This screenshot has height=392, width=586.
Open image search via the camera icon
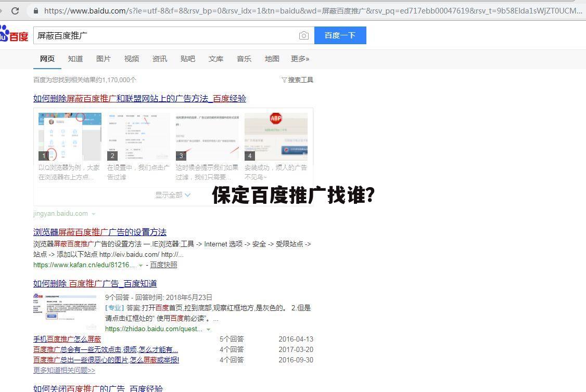pyautogui.click(x=304, y=35)
